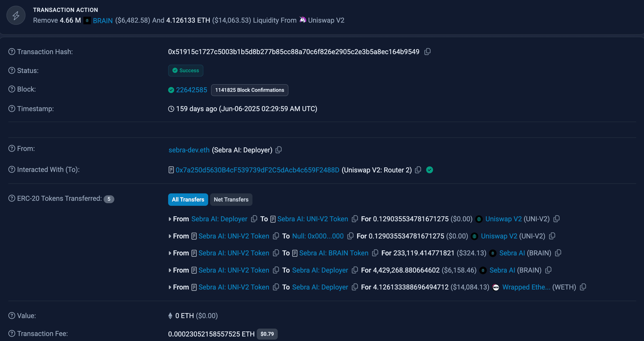Copy UNI-V2 token address in first transfer row
Screen dimensions: 644x341
(557, 219)
